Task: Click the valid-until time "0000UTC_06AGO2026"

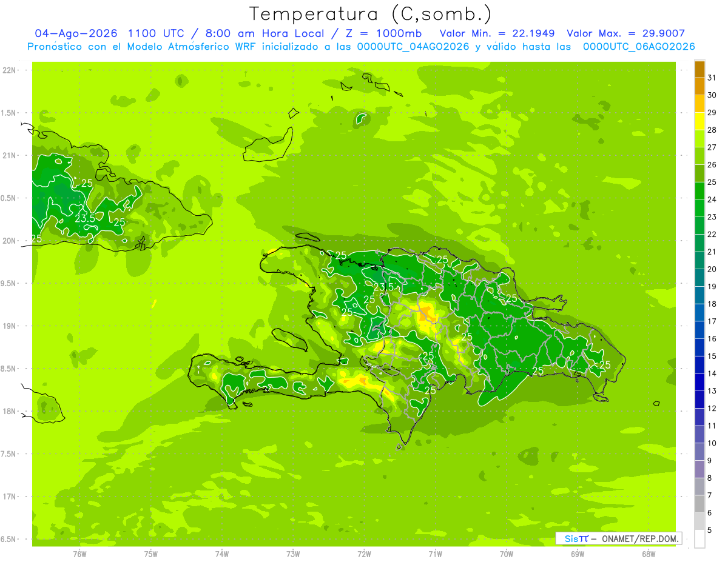Action: pos(639,47)
